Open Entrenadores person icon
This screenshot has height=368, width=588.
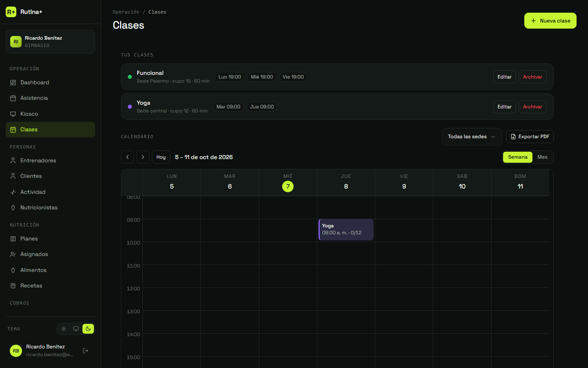(x=13, y=161)
